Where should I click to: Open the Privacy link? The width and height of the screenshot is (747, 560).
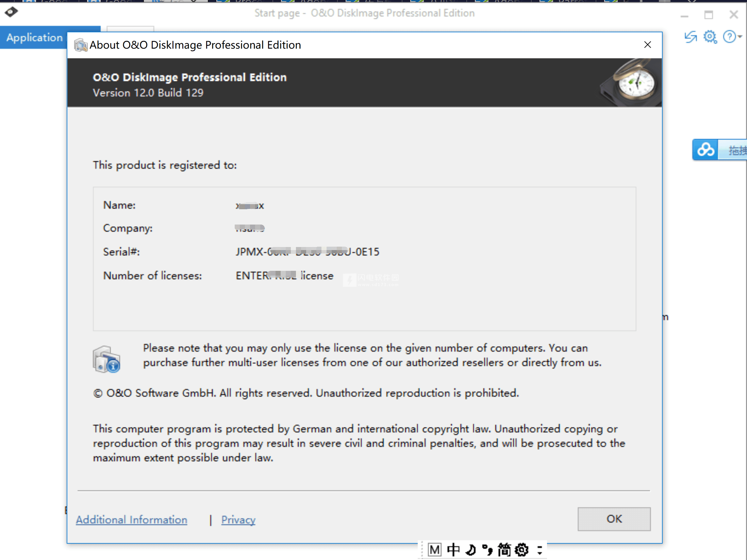[x=238, y=520]
